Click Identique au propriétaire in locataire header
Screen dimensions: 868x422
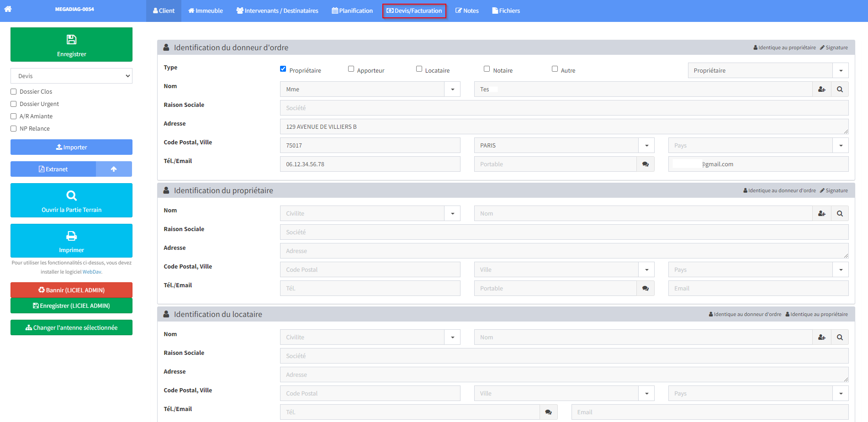tap(816, 314)
